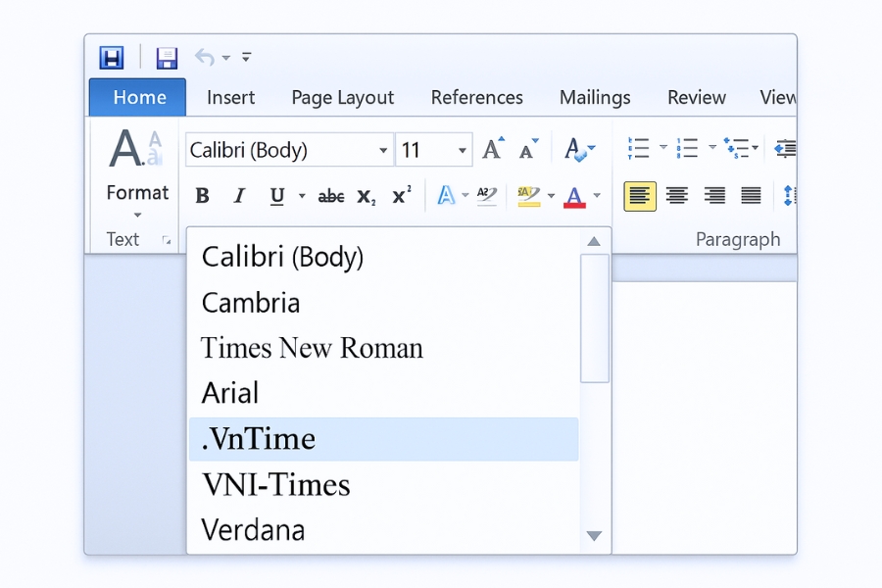Open the font size dropdown
The width and height of the screenshot is (882, 588).
pos(461,149)
